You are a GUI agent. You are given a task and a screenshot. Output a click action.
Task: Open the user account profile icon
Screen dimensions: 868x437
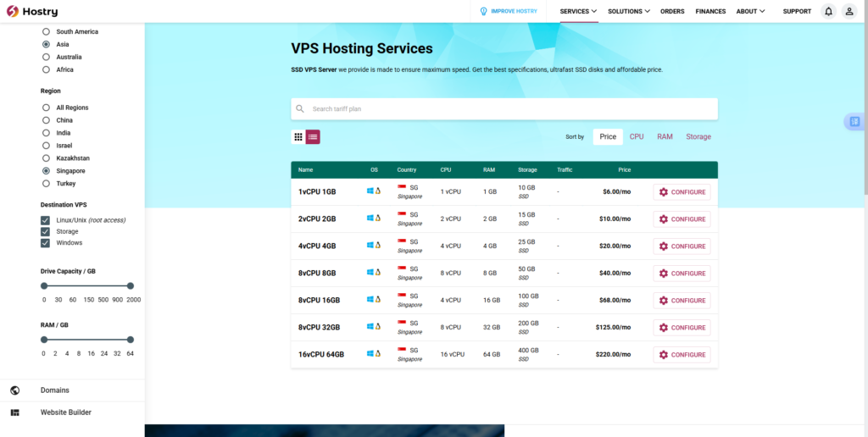click(x=849, y=11)
